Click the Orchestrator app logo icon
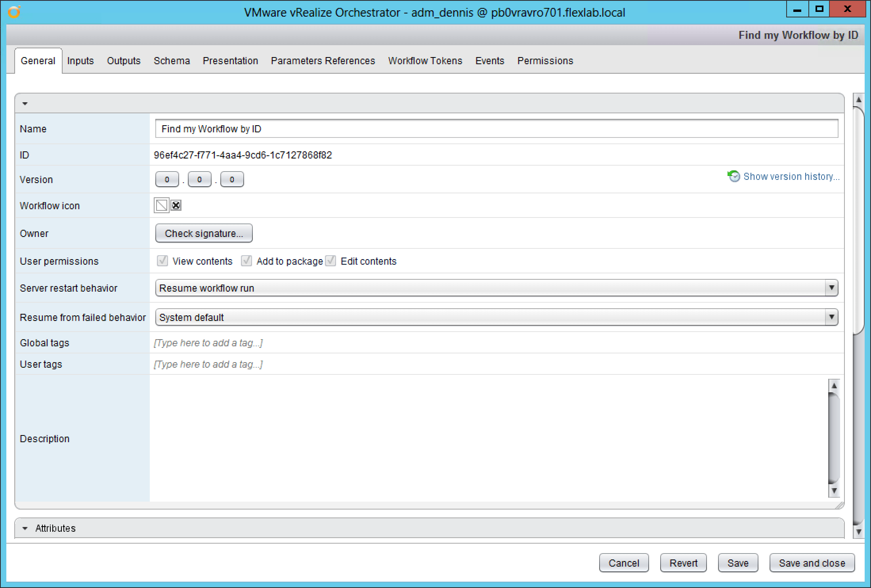The image size is (871, 588). coord(14,12)
